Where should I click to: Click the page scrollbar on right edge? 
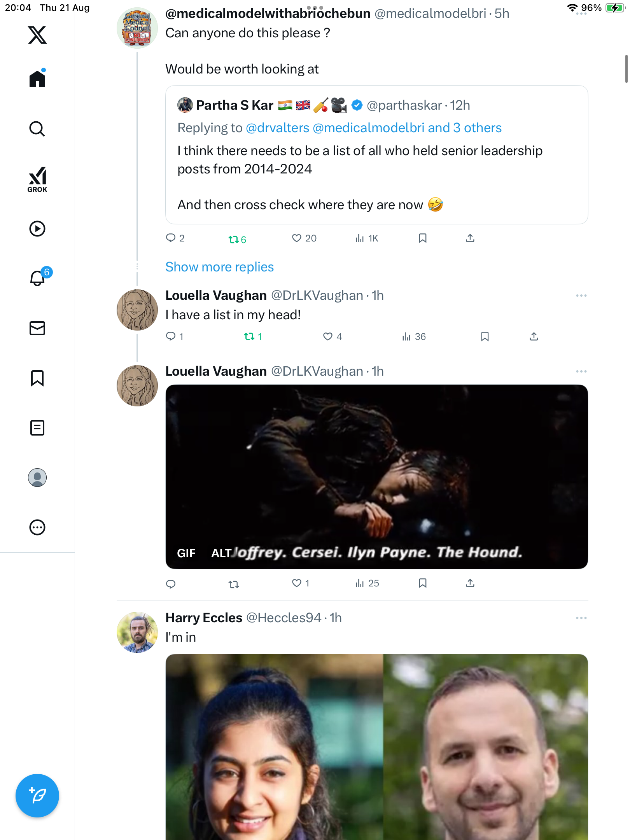coord(626,69)
